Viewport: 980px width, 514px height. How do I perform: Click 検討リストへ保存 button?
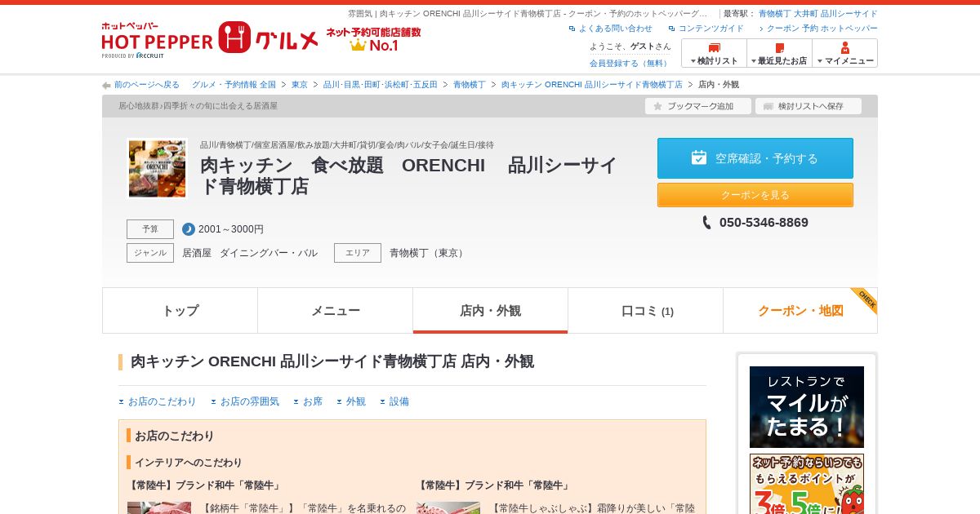tap(808, 106)
